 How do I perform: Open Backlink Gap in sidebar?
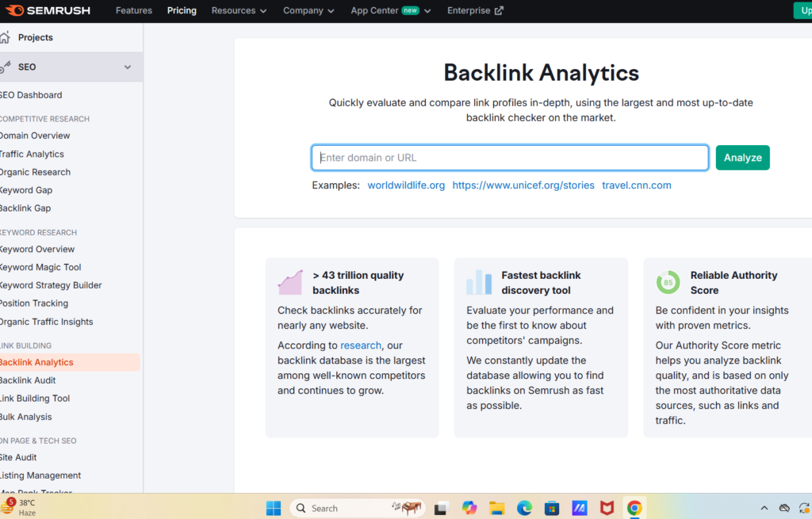tap(25, 208)
